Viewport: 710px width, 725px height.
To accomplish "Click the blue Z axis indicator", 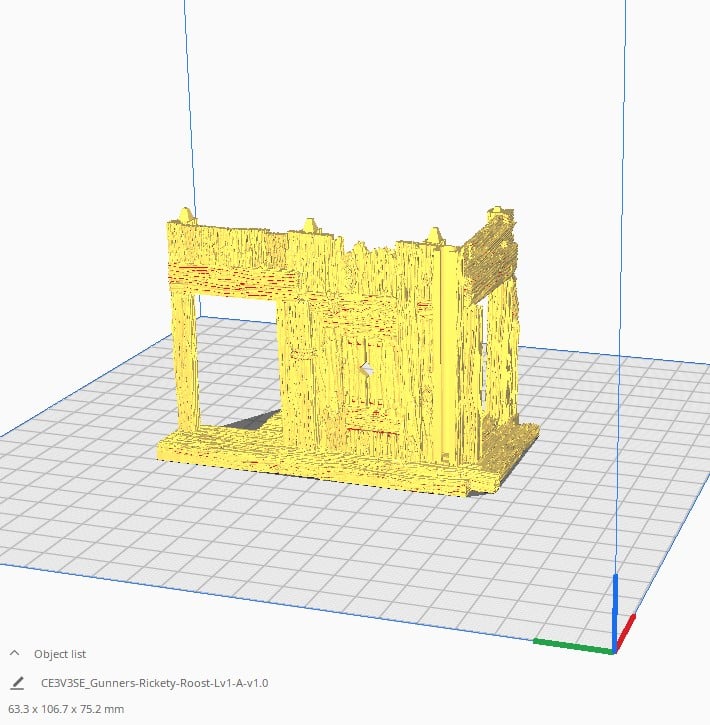I will coord(615,613).
